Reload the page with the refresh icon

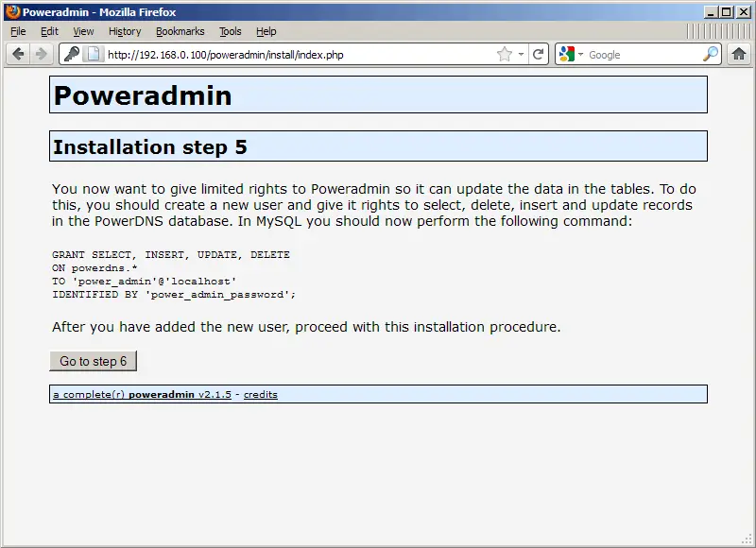click(x=538, y=54)
